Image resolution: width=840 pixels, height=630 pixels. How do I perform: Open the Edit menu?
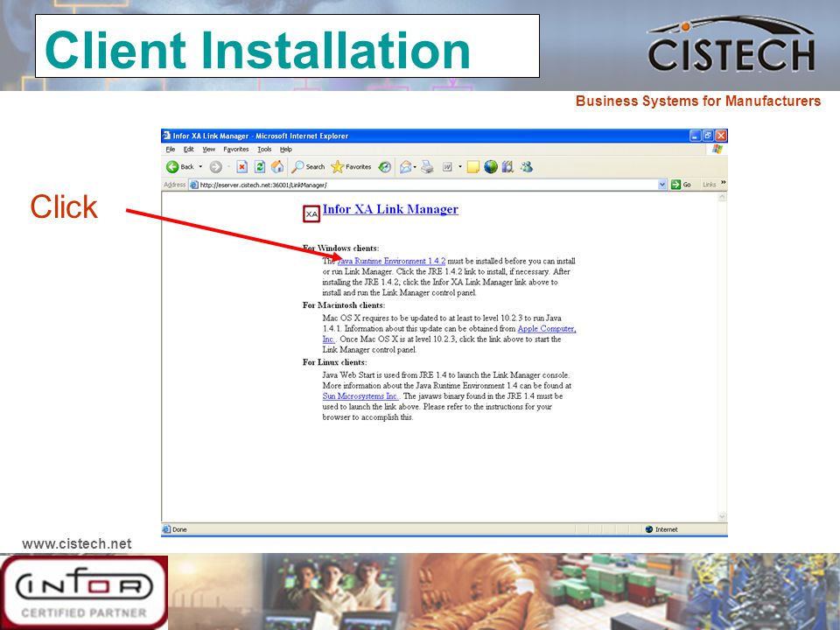point(189,150)
